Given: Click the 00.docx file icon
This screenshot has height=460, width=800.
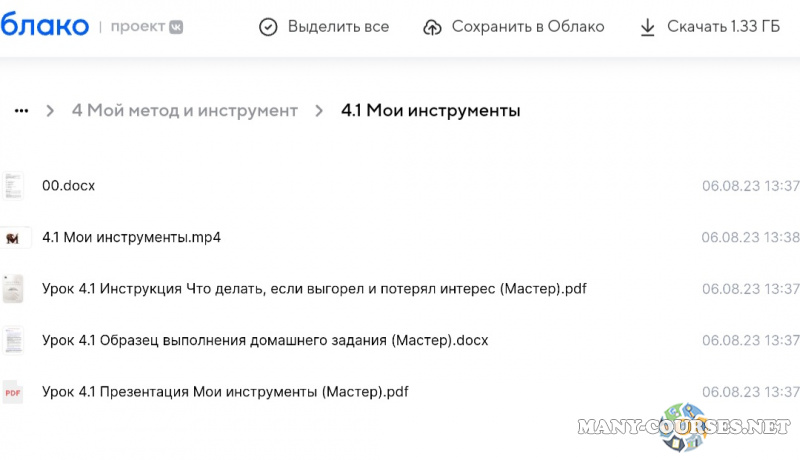Looking at the screenshot, I should click(13, 186).
